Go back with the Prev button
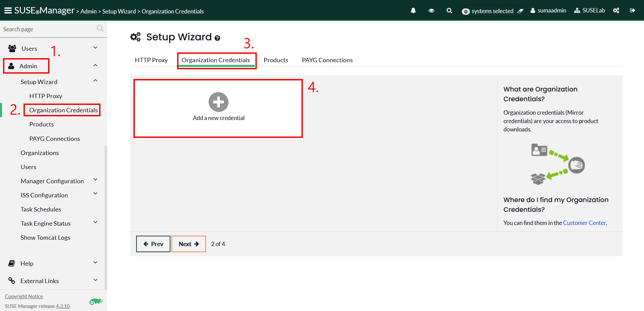The width and height of the screenshot is (644, 311). click(x=153, y=244)
